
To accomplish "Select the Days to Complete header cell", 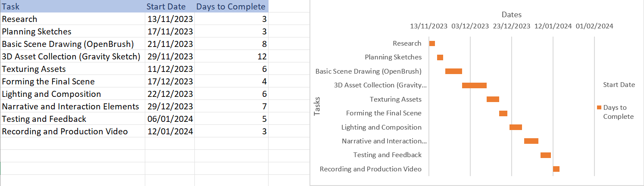I will point(231,6).
